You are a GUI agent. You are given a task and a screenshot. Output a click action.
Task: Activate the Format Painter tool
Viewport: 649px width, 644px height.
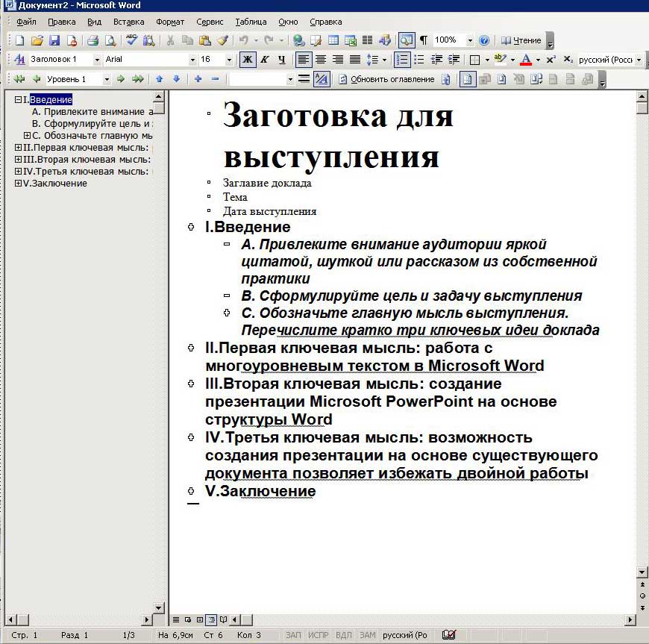[222, 41]
